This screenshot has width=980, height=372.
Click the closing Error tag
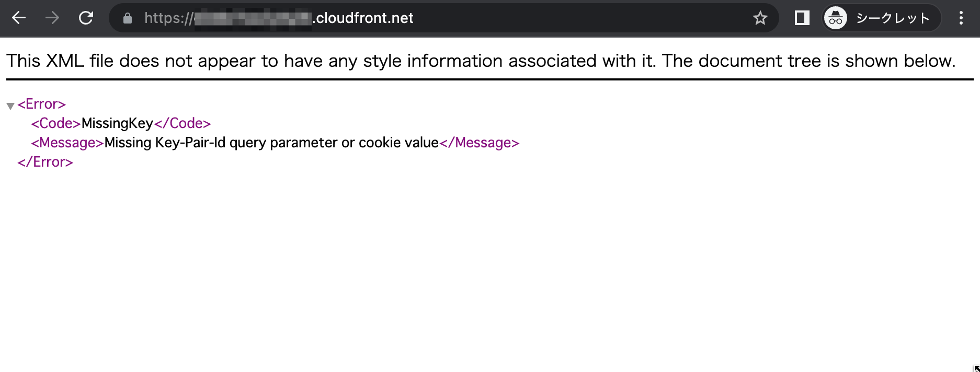pyautogui.click(x=46, y=161)
